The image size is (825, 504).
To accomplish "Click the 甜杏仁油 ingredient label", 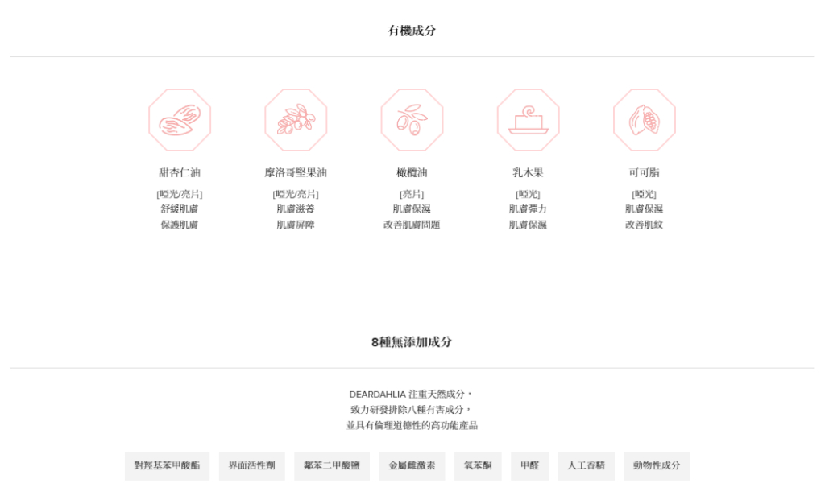I will (180, 172).
